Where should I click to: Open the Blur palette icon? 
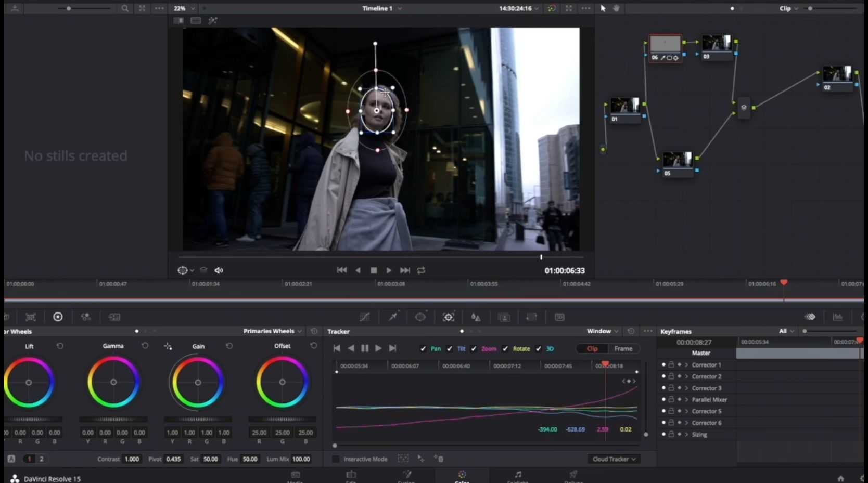pos(476,317)
